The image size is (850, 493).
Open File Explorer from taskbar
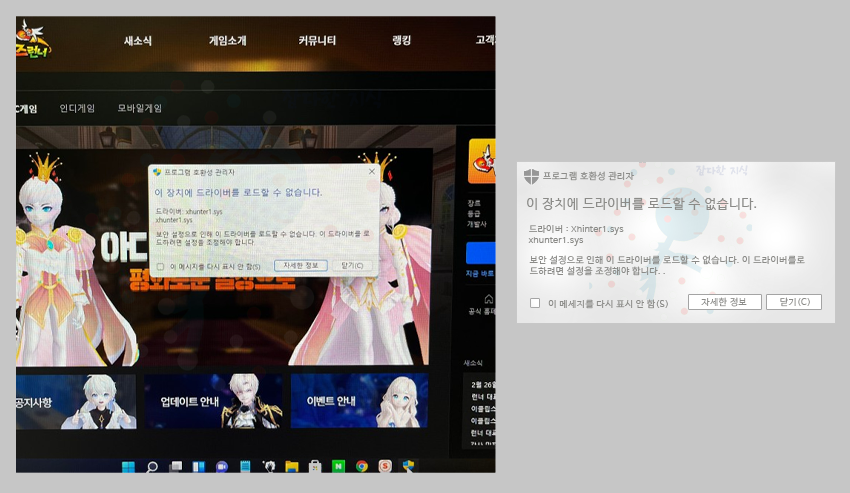292,466
